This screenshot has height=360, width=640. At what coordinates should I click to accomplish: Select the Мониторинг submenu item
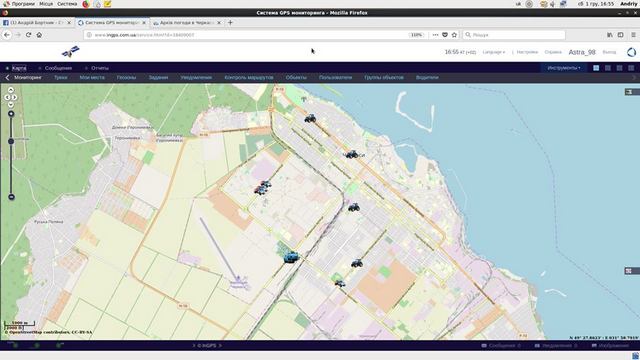[x=28, y=77]
